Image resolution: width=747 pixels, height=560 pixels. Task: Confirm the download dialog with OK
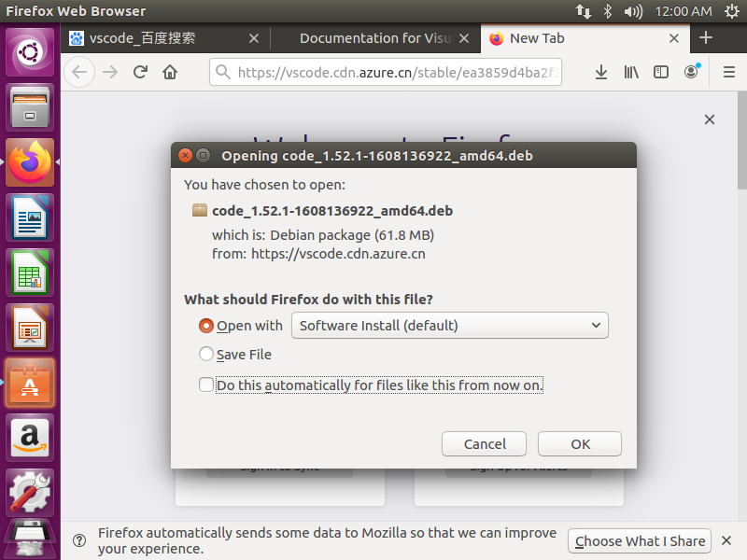(580, 444)
